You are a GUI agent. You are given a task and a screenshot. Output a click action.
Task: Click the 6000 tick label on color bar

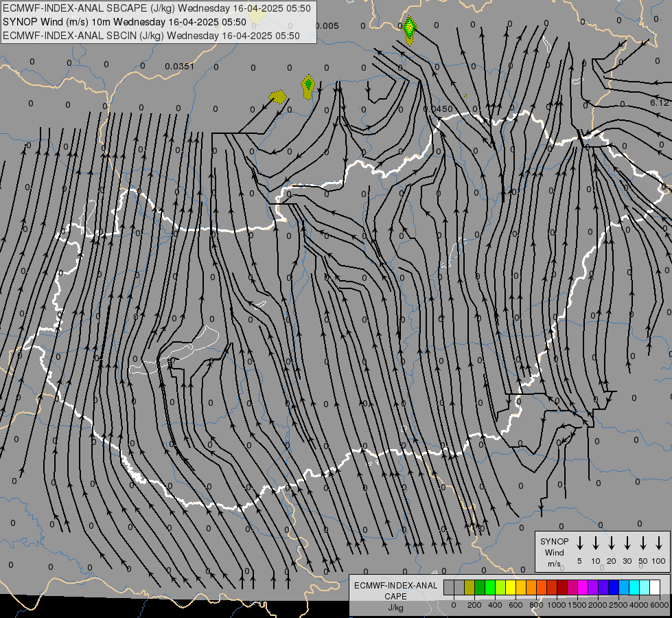pos(660,605)
